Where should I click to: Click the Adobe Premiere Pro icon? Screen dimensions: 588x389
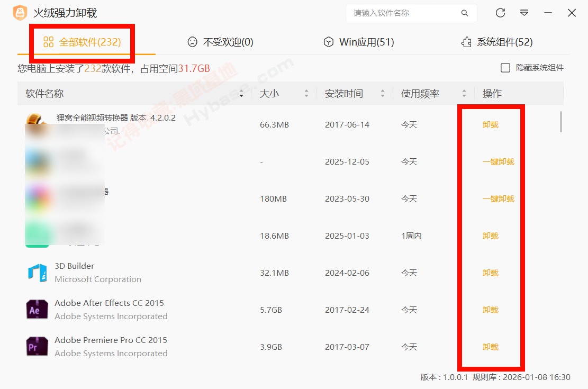37,347
